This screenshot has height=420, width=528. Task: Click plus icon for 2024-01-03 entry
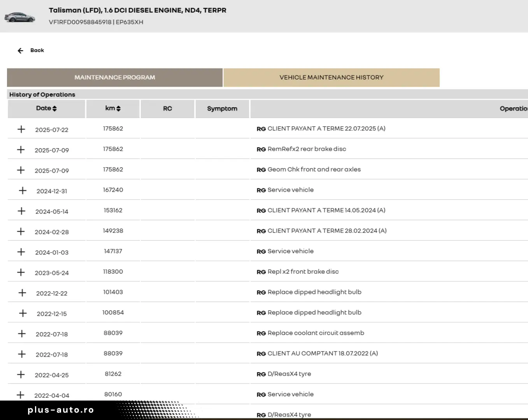(x=21, y=252)
